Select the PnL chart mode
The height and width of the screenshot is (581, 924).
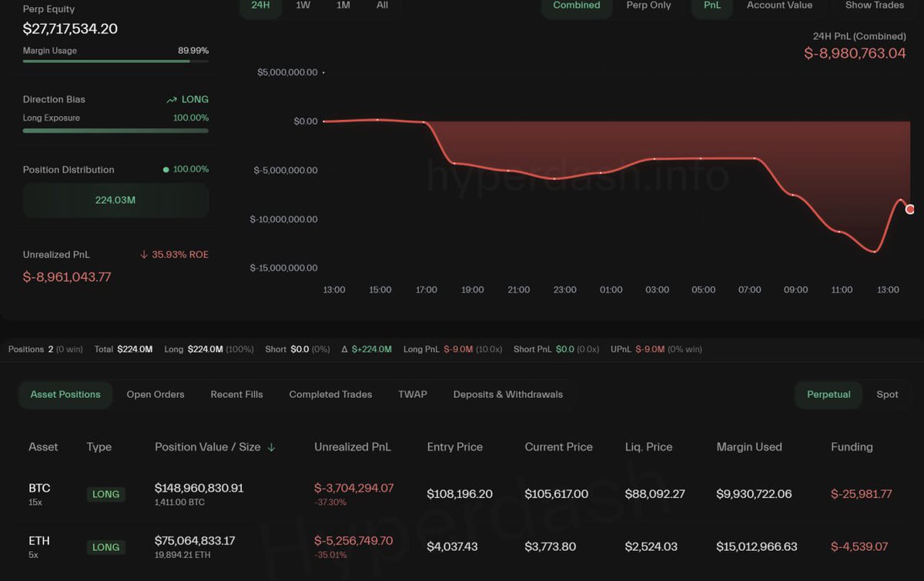tap(712, 5)
